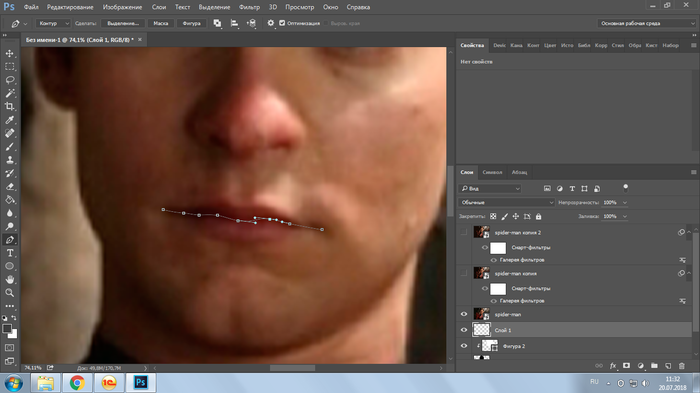Create new adjustment layer icon
Screen dimensions: 700x393
click(641, 366)
